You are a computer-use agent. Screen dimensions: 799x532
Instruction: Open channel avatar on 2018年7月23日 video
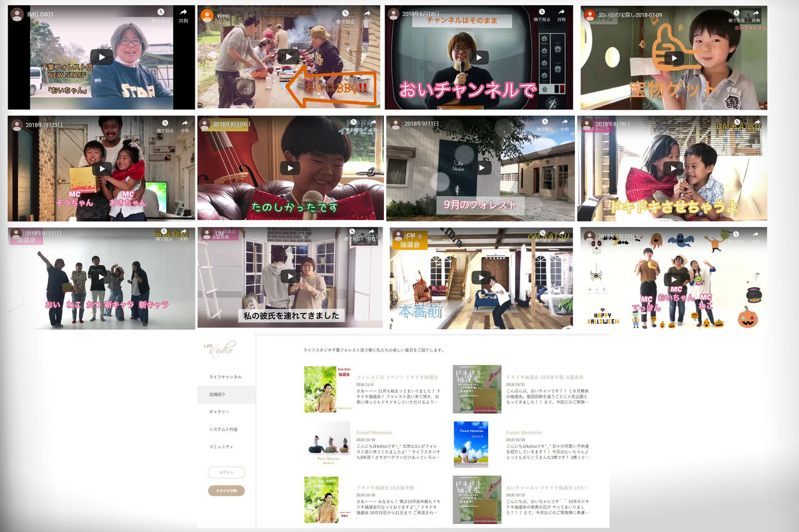pyautogui.click(x=17, y=125)
